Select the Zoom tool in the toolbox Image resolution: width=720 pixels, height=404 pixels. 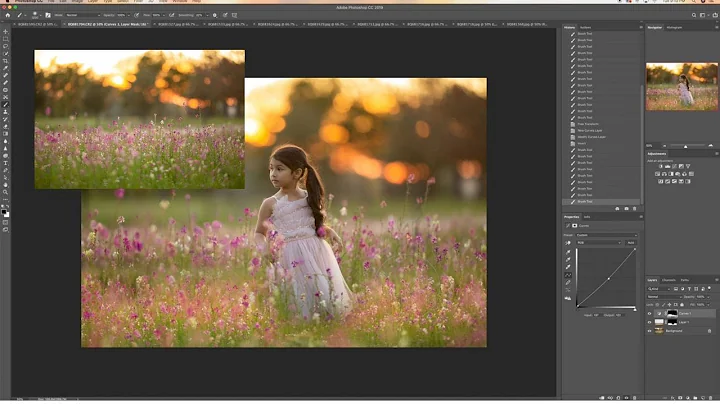click(6, 192)
